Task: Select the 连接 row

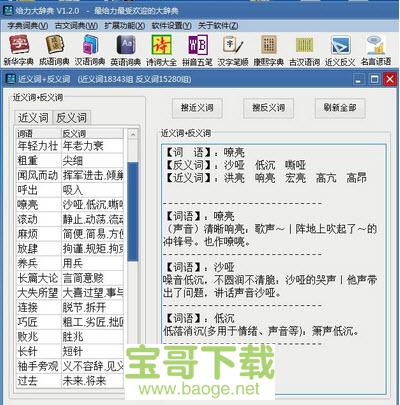Action: point(70,307)
